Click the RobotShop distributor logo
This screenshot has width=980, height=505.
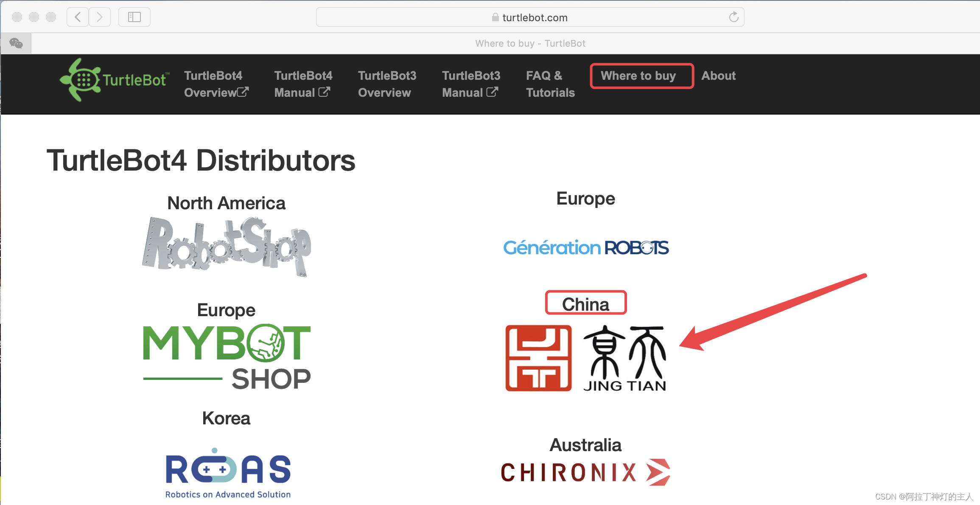click(x=227, y=246)
